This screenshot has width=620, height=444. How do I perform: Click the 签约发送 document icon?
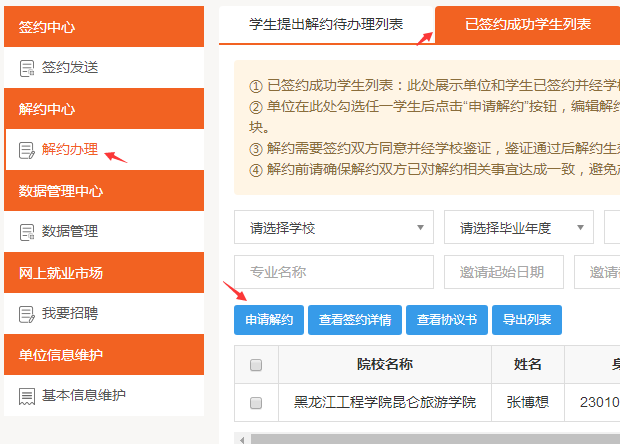27,68
